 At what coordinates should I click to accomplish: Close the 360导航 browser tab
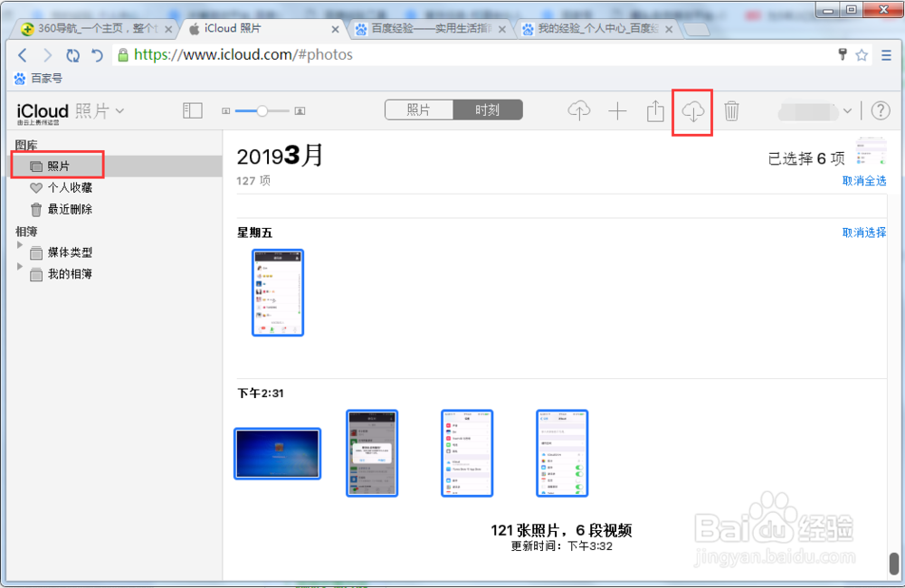point(168,29)
